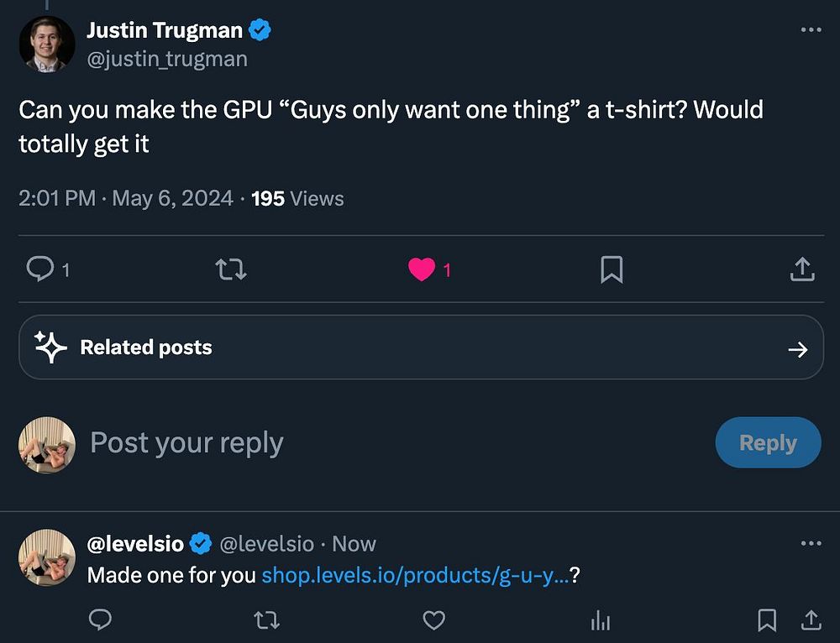The image size is (840, 643).
Task: Repost levelsio's reply
Action: click(x=266, y=620)
